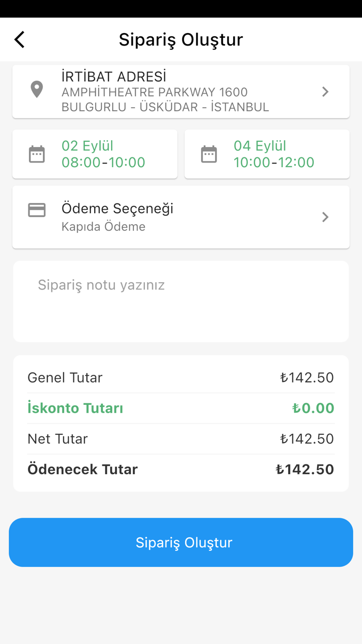Tap the Ödenecek Tutar total row
The width and height of the screenshot is (362, 644).
pos(181,469)
